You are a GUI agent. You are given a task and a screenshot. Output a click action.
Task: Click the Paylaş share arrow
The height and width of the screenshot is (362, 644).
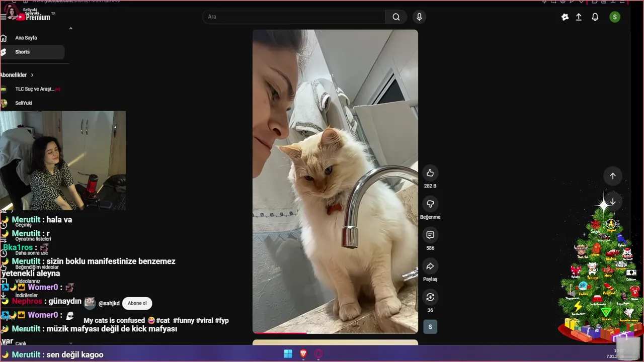430,266
